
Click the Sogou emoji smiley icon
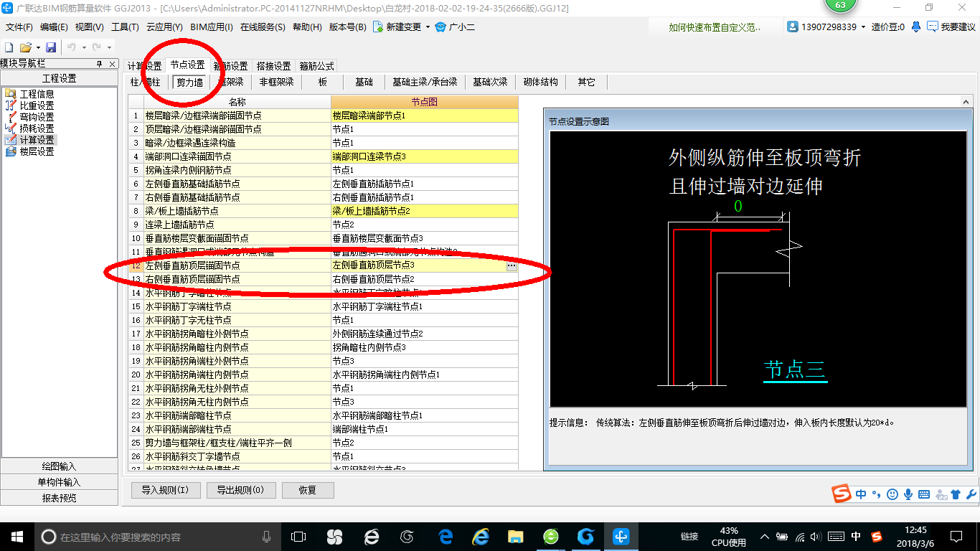point(892,494)
